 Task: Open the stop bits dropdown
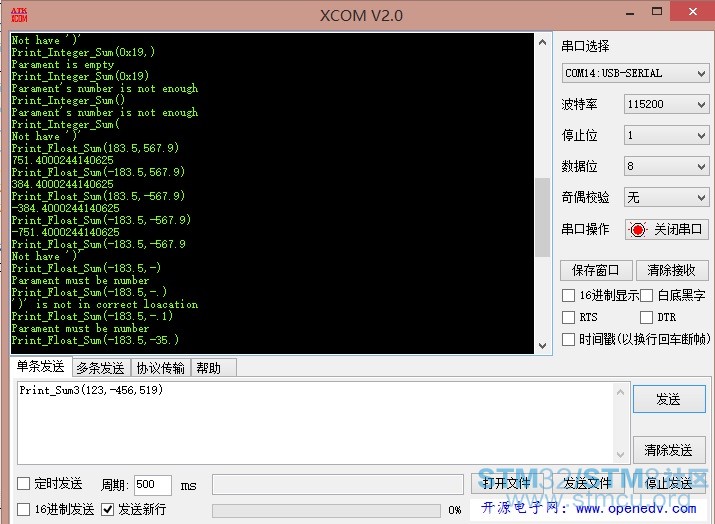(x=666, y=135)
